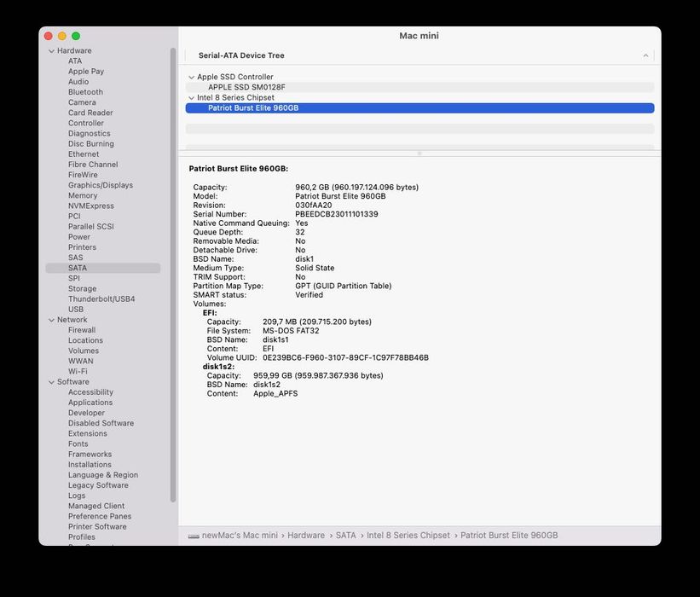
Task: Select Audio in the sidebar
Action: click(x=78, y=81)
